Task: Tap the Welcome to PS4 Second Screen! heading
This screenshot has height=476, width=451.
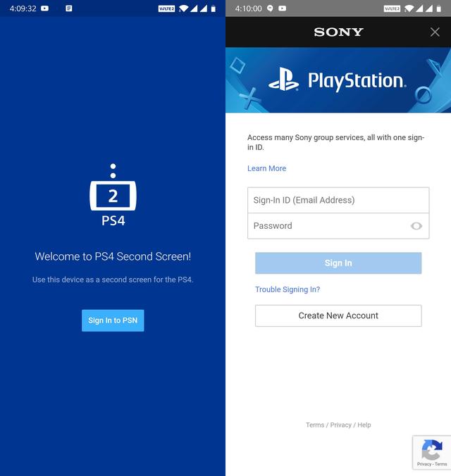Action: coord(113,256)
